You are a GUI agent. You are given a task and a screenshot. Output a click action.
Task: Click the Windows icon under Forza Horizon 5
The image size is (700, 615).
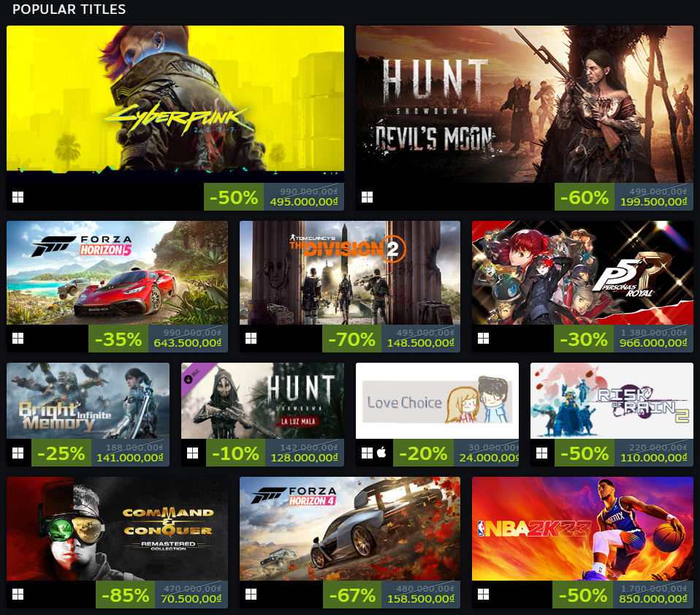click(18, 339)
